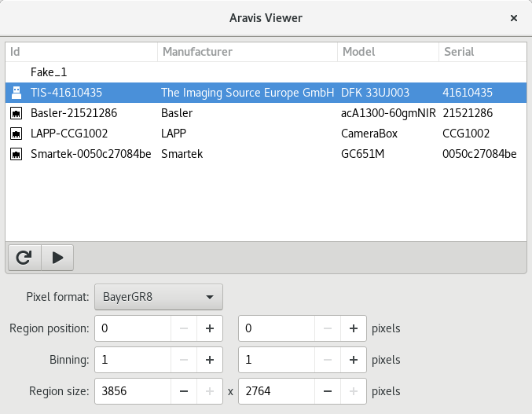Increase Region position X with plus
This screenshot has width=532, height=414.
210,328
